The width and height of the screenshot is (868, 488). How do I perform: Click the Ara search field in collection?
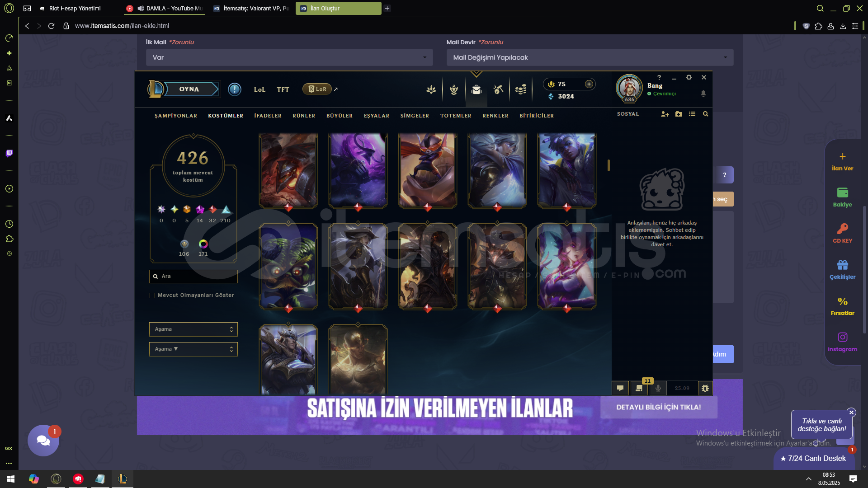pos(193,277)
